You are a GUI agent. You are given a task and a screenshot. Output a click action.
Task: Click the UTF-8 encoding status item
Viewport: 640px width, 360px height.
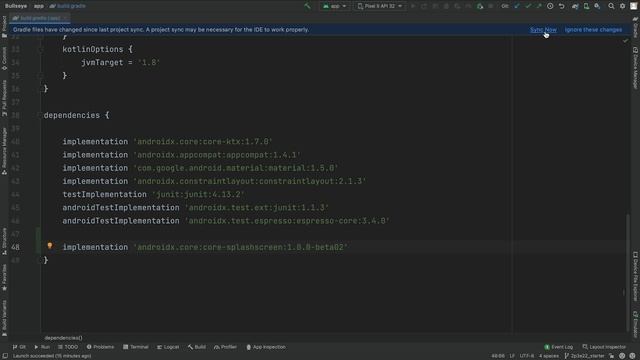coord(527,356)
